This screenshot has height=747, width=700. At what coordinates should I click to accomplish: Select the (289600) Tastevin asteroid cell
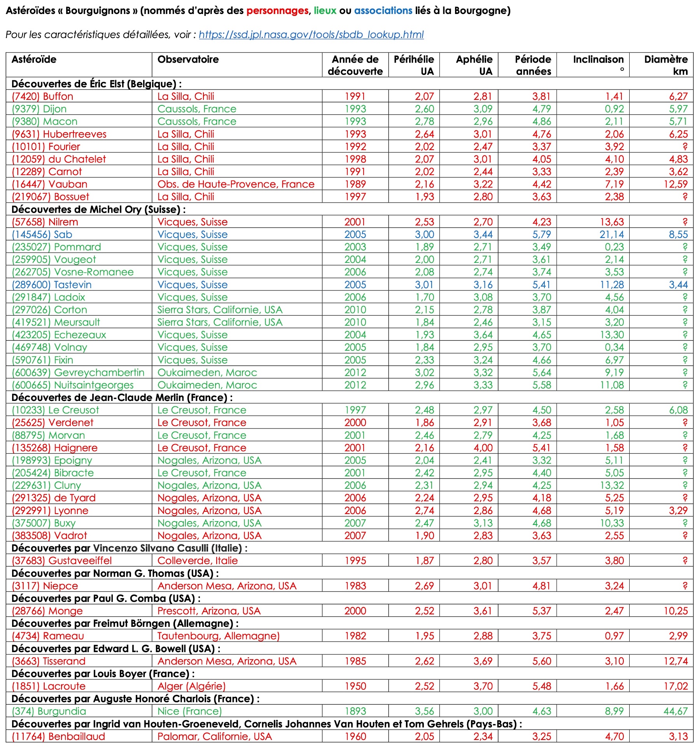52,285
